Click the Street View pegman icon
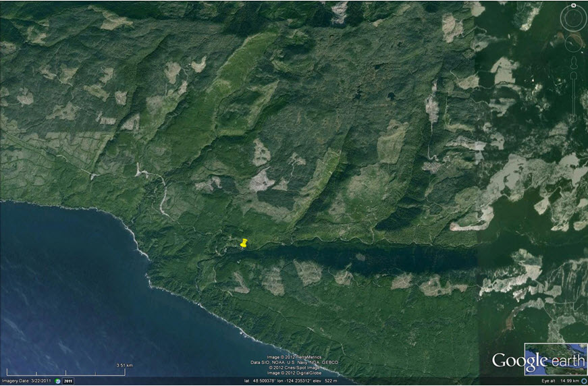 tap(574, 61)
